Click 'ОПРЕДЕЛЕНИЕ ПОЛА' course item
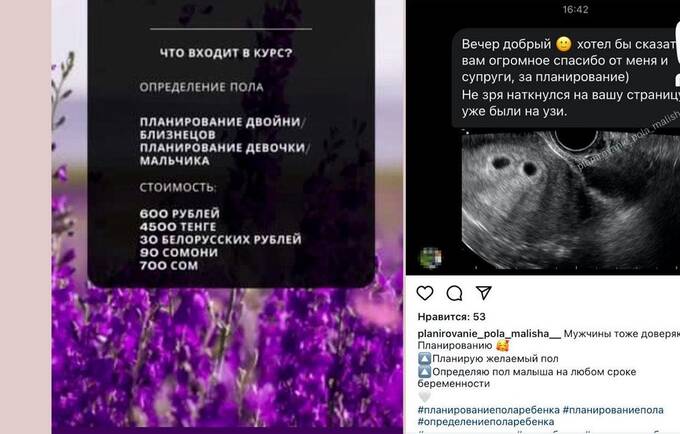This screenshot has height=434, width=680. [x=202, y=88]
